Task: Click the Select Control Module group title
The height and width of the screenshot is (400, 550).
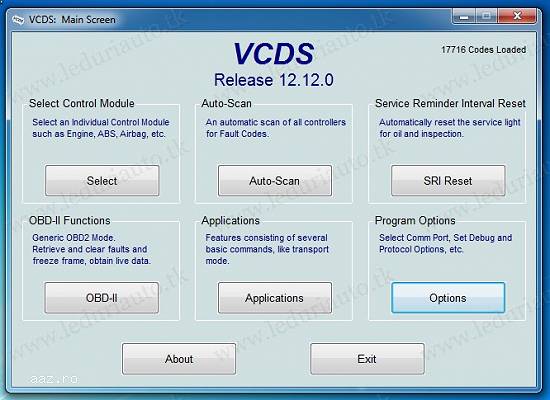Action: 82,103
